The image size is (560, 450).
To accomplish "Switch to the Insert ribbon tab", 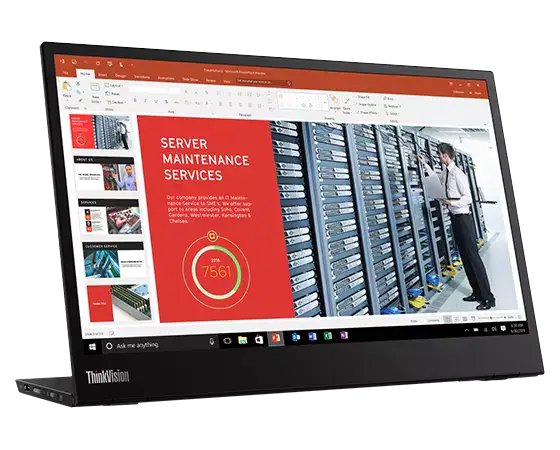I will tap(103, 75).
